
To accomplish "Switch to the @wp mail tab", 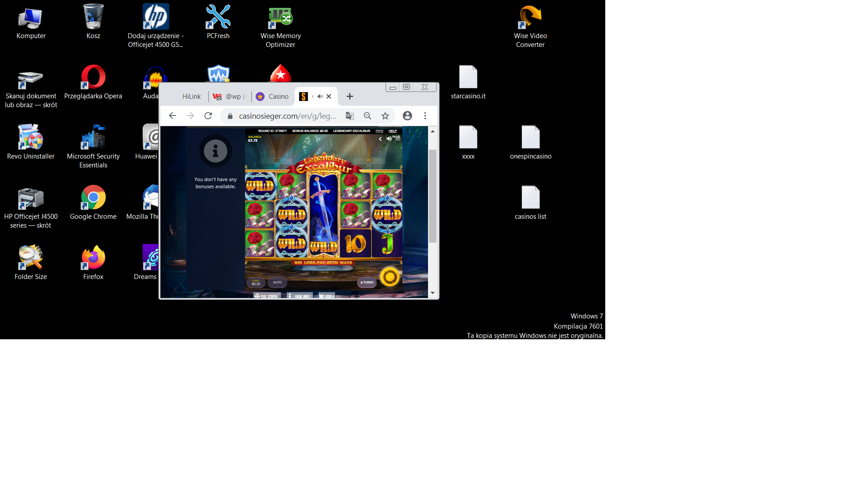I will (x=230, y=97).
